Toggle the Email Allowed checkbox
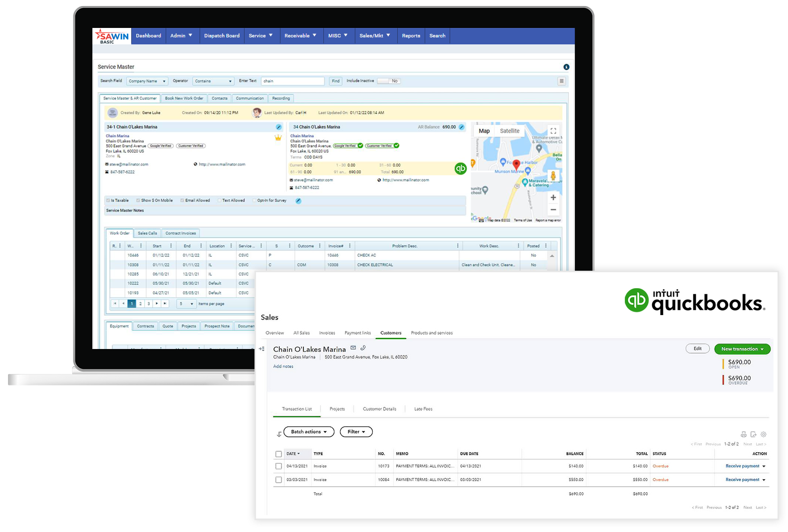The width and height of the screenshot is (788, 532). pyautogui.click(x=182, y=200)
